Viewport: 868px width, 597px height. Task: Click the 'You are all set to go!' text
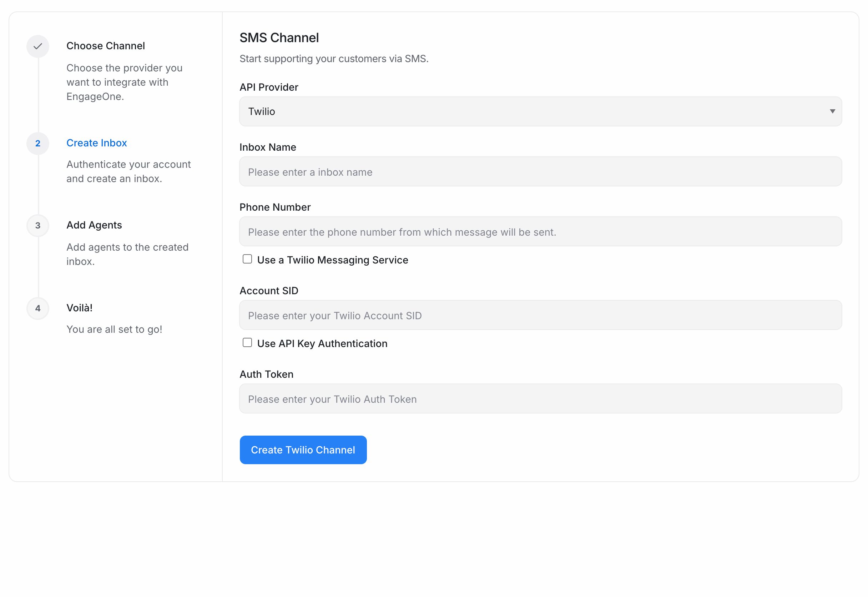tap(114, 329)
